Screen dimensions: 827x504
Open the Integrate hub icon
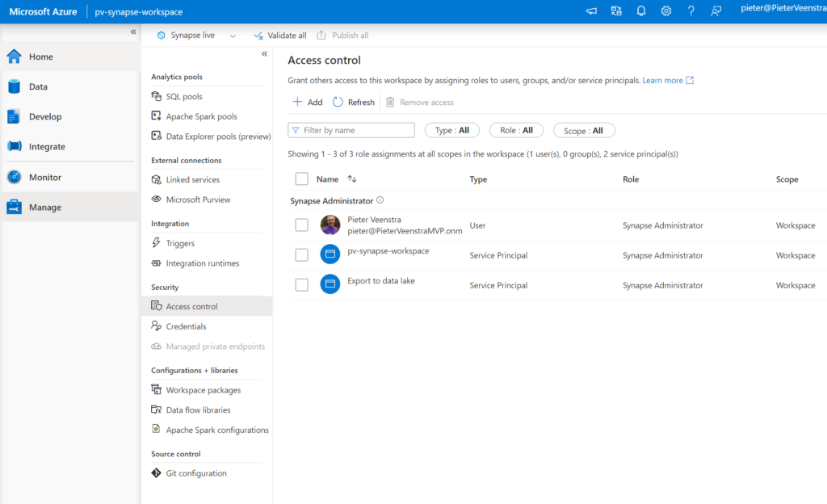[15, 146]
